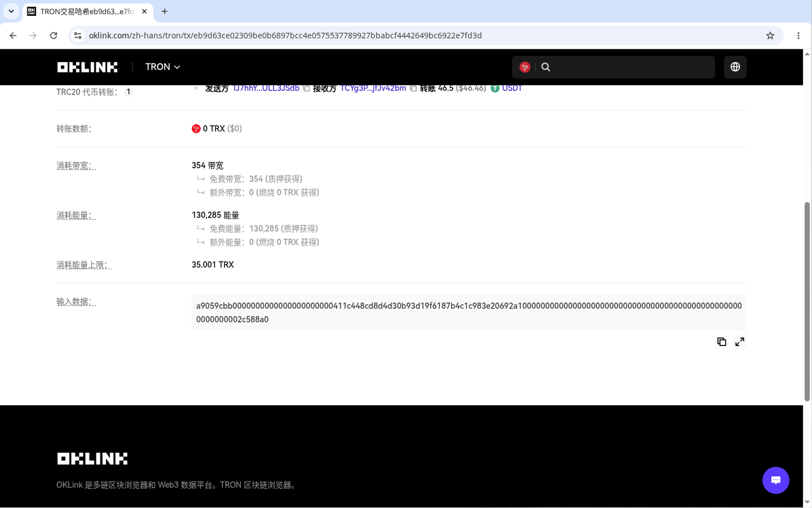Copy the sender address TJ7hhY…ULL3JSdb

306,88
